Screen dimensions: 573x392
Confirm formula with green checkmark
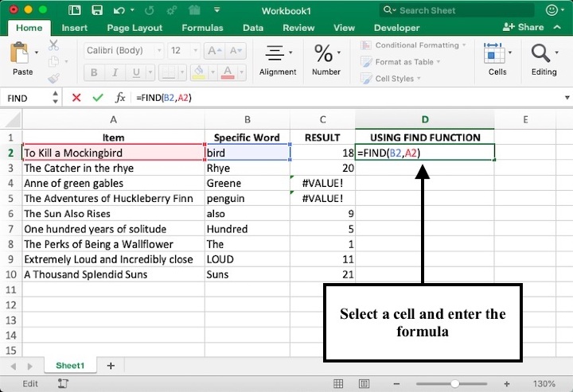coord(98,98)
